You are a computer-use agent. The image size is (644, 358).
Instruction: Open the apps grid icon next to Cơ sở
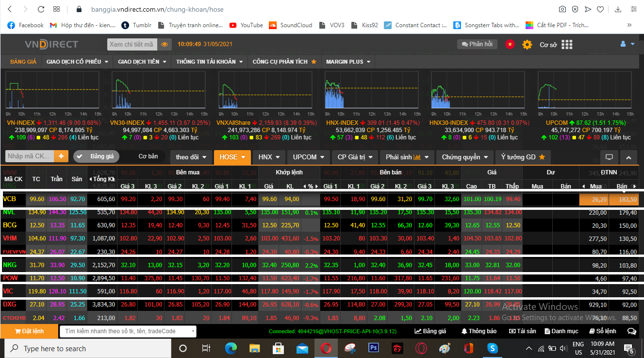[566, 45]
